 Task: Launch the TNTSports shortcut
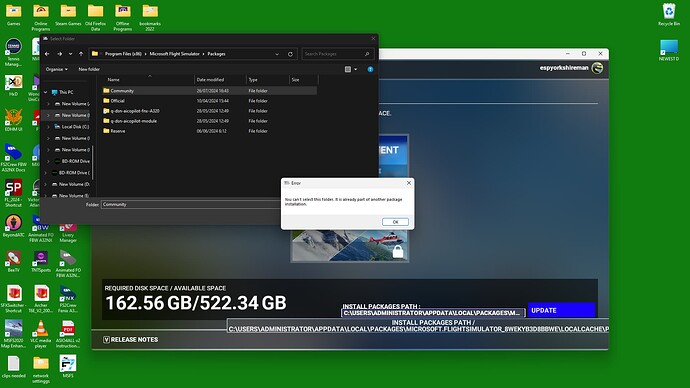(41, 260)
